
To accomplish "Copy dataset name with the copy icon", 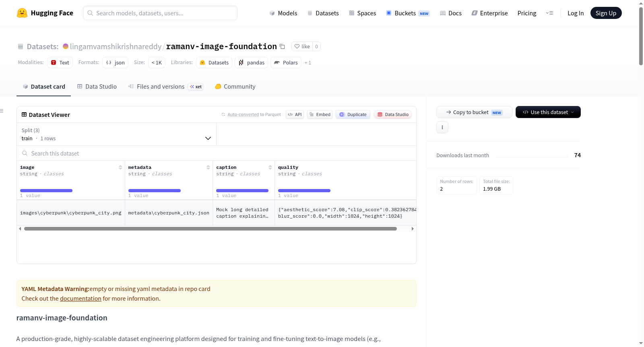I will point(282,46).
